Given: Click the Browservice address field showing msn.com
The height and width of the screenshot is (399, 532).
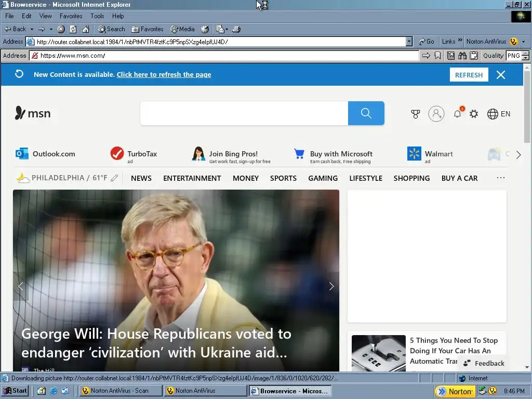Looking at the screenshot, I should click(224, 56).
